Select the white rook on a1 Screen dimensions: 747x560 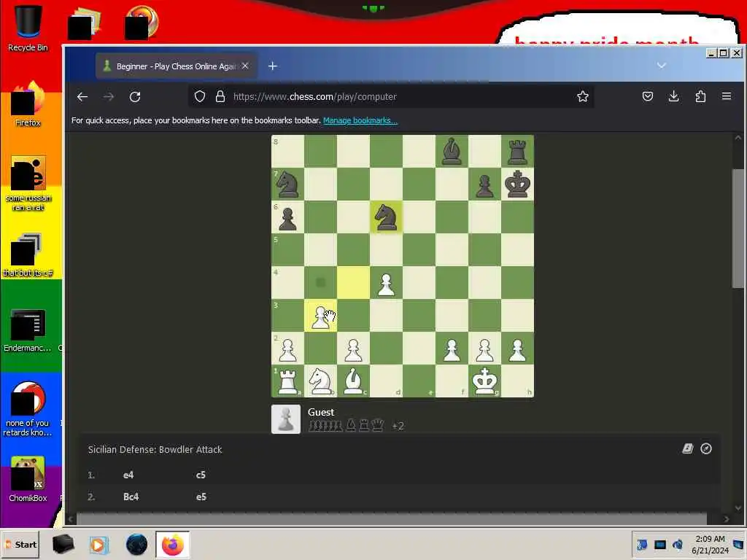[287, 381]
